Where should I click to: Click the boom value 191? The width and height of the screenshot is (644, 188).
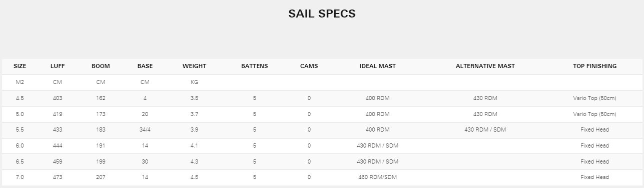[x=101, y=145]
